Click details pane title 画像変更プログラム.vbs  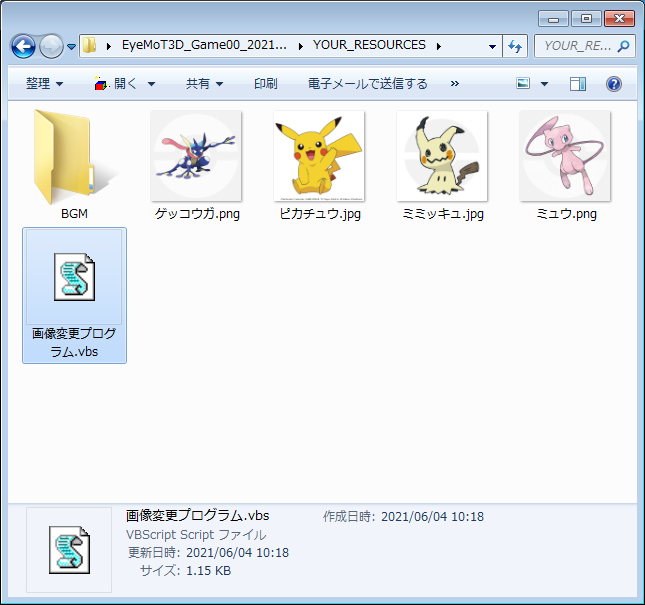[197, 516]
